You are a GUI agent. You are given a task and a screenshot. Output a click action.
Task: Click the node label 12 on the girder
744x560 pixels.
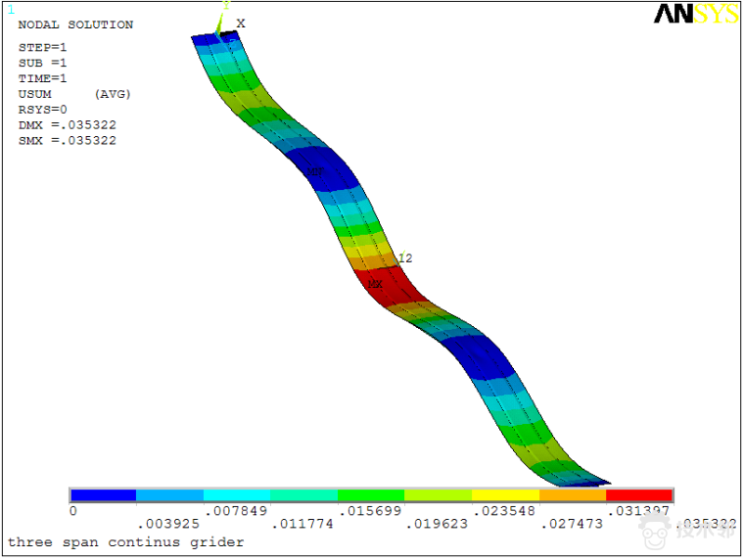[405, 258]
